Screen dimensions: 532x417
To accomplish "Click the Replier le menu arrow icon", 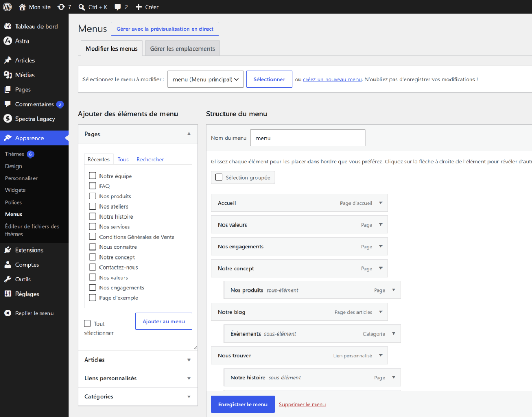I will 7,313.
